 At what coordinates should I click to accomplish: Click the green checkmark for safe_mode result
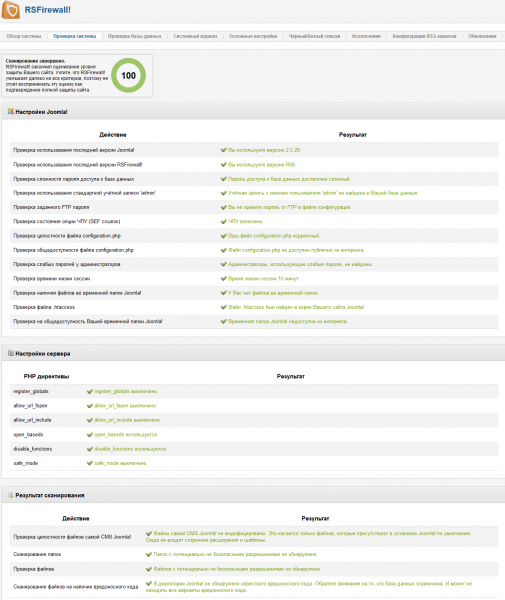[90, 463]
